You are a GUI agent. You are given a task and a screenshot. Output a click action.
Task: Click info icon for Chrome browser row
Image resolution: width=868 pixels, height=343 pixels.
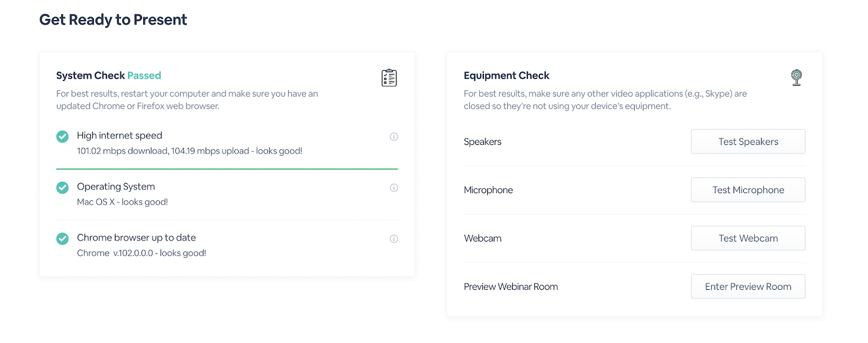[394, 239]
